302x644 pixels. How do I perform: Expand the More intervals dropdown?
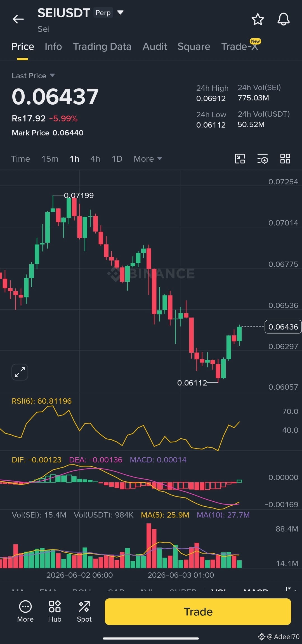(x=148, y=159)
